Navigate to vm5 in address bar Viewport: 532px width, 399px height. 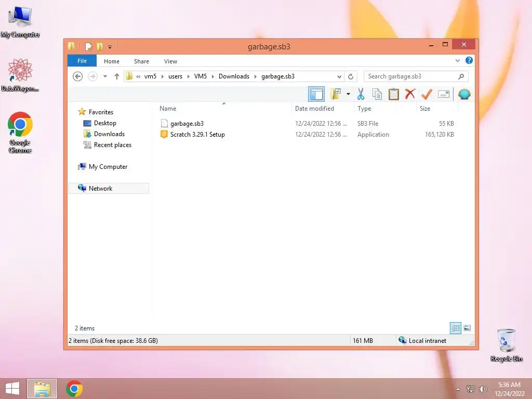[150, 76]
